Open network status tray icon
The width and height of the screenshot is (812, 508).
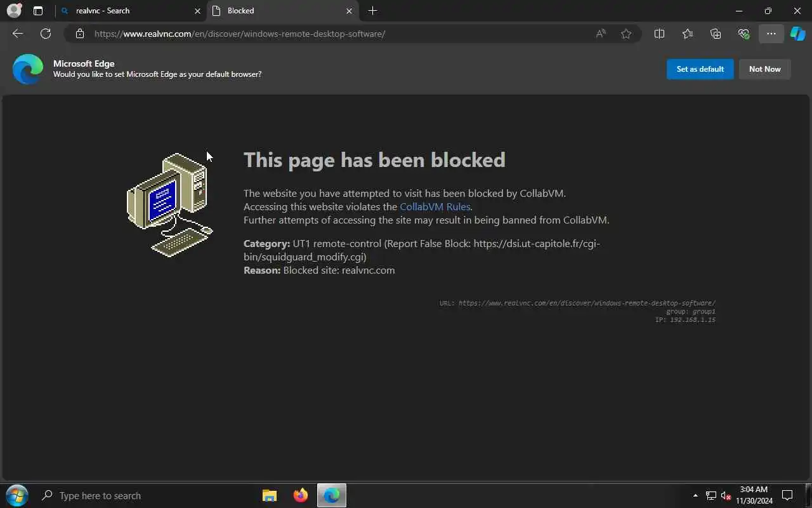[711, 495]
